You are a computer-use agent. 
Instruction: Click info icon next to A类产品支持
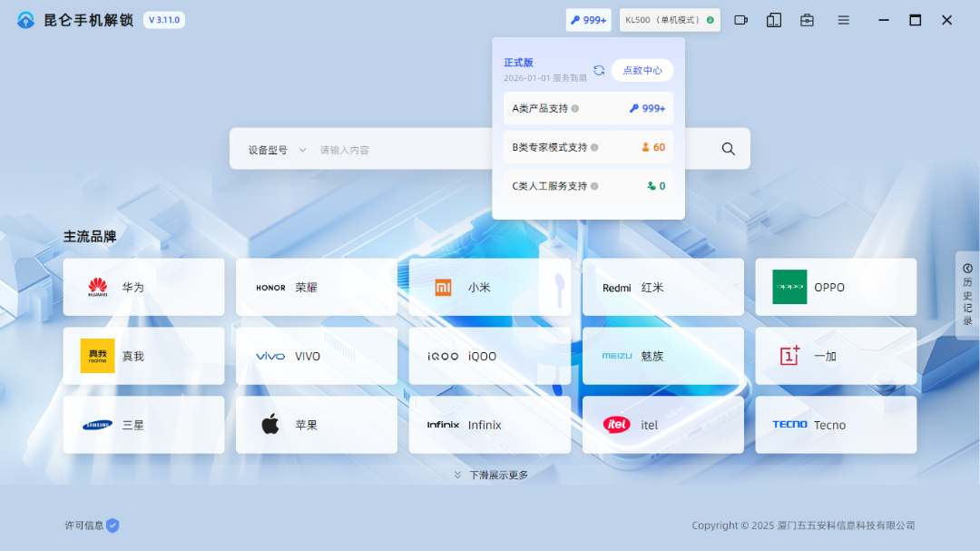click(575, 108)
